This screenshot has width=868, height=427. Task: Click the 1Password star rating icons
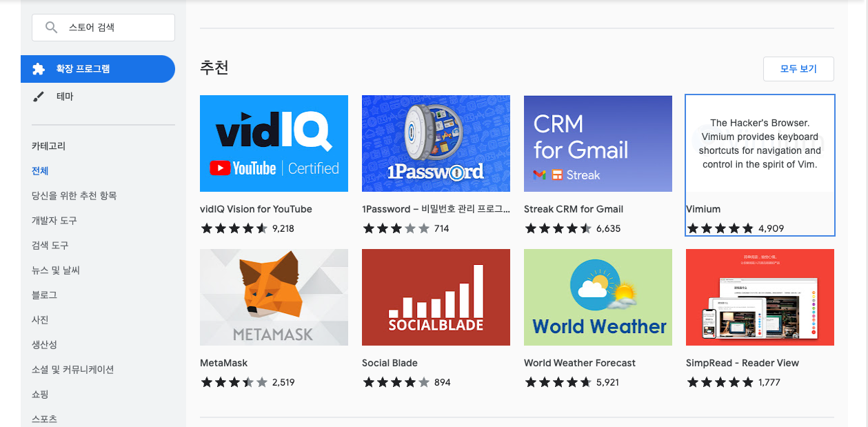(x=396, y=228)
